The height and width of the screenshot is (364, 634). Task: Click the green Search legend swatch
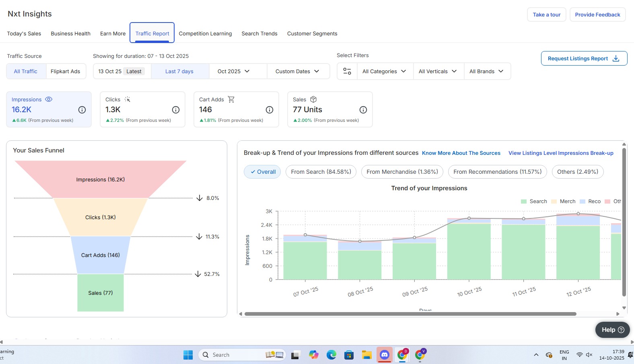coord(524,202)
